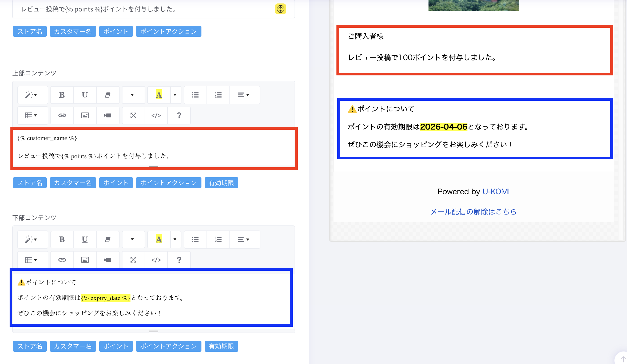
Task: Click the eraser icon in the upper editor
Action: pos(108,95)
